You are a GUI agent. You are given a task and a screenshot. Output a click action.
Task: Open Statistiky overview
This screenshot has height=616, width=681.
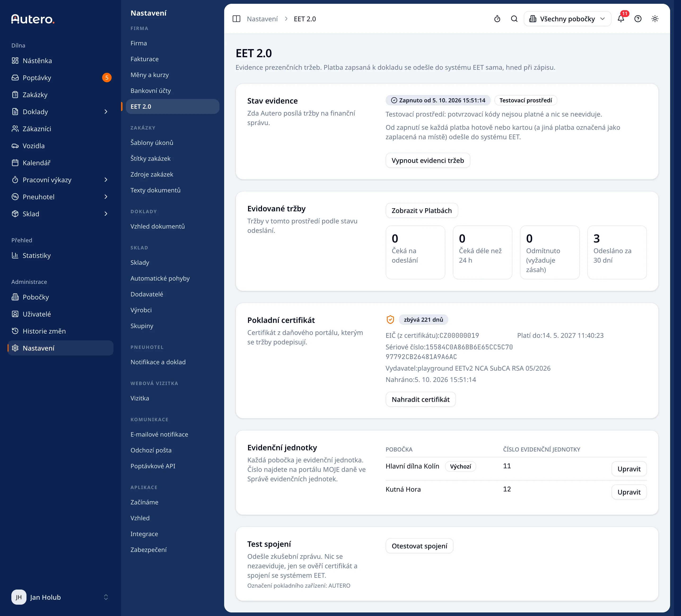click(x=61, y=256)
